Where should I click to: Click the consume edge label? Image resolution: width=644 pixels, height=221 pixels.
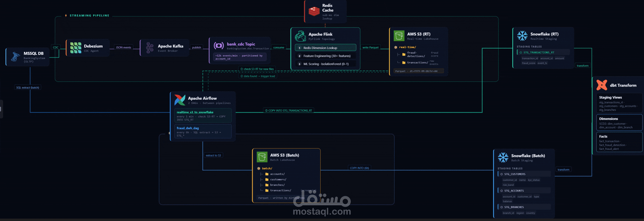[x=279, y=47]
